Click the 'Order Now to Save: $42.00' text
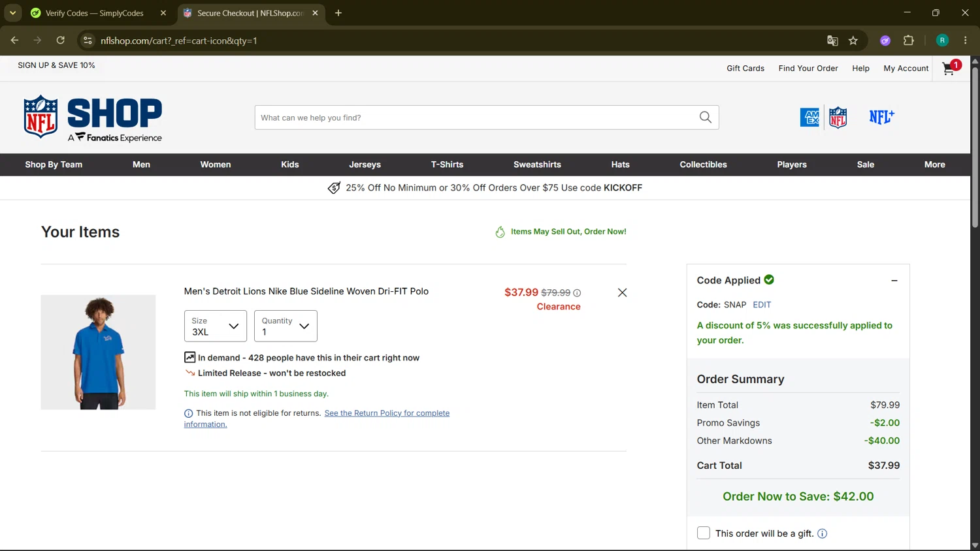The height and width of the screenshot is (551, 980). pyautogui.click(x=798, y=496)
